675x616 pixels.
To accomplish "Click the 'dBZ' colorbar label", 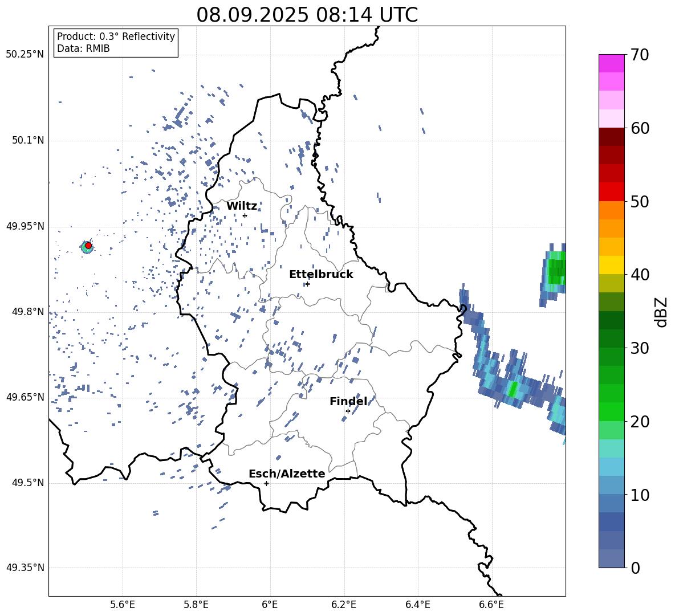I will [x=662, y=312].
